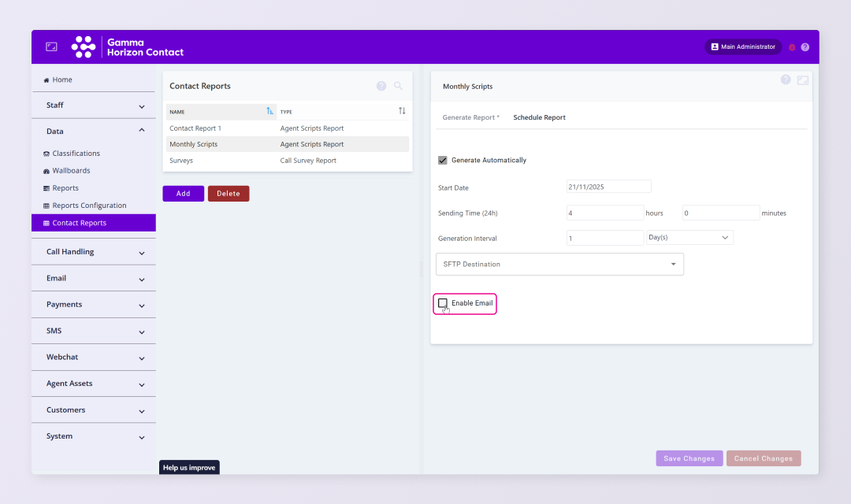Open the Day(s) interval dropdown

(x=689, y=237)
